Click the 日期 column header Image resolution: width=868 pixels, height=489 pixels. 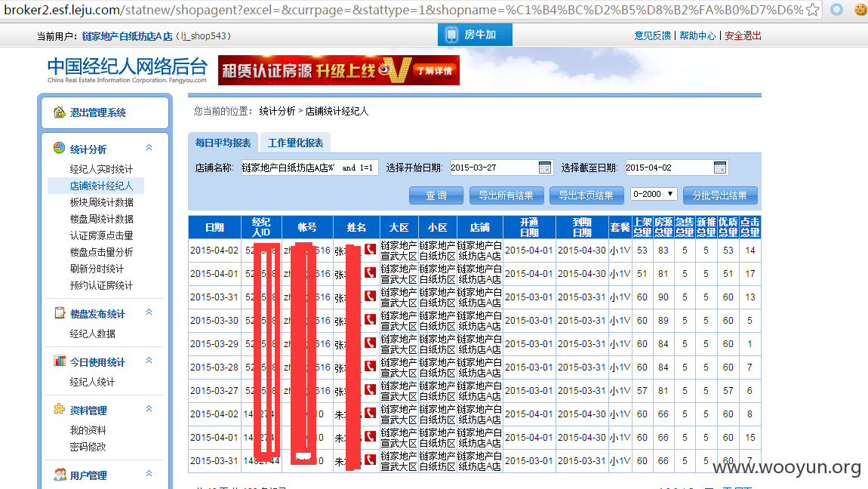coord(215,227)
